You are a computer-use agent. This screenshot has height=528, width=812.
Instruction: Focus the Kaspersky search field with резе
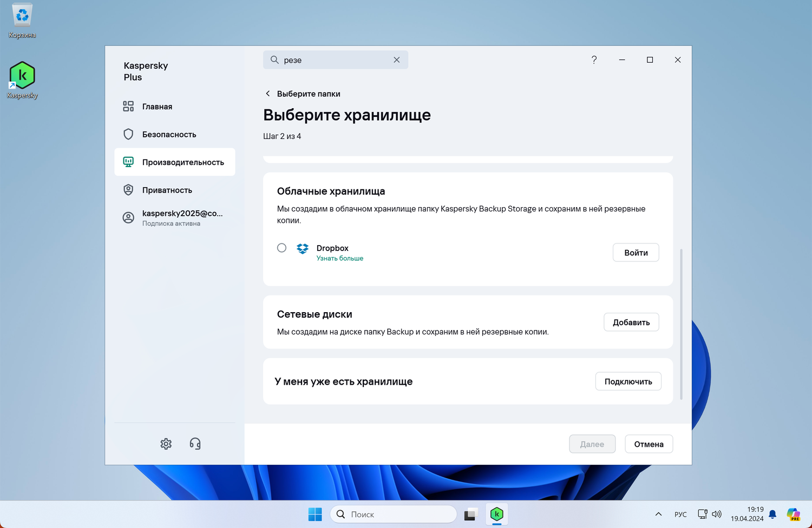(x=336, y=60)
